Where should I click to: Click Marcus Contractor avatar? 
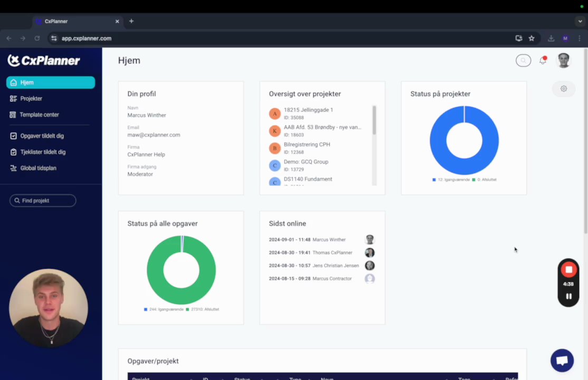[370, 278]
